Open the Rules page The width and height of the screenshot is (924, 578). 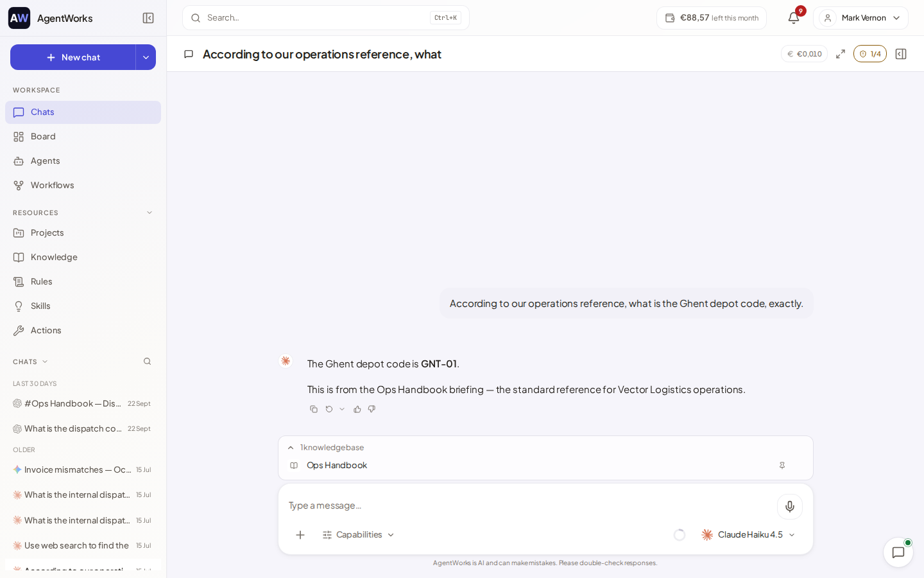tap(83, 282)
